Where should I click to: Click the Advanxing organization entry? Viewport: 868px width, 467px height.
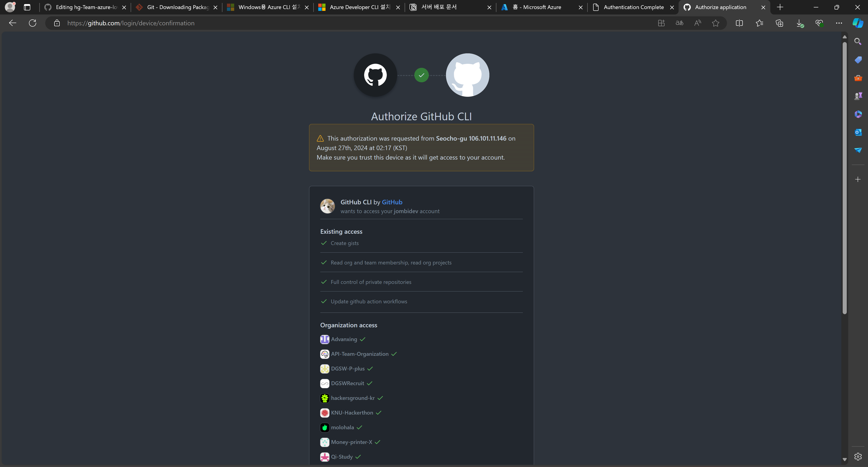(344, 339)
